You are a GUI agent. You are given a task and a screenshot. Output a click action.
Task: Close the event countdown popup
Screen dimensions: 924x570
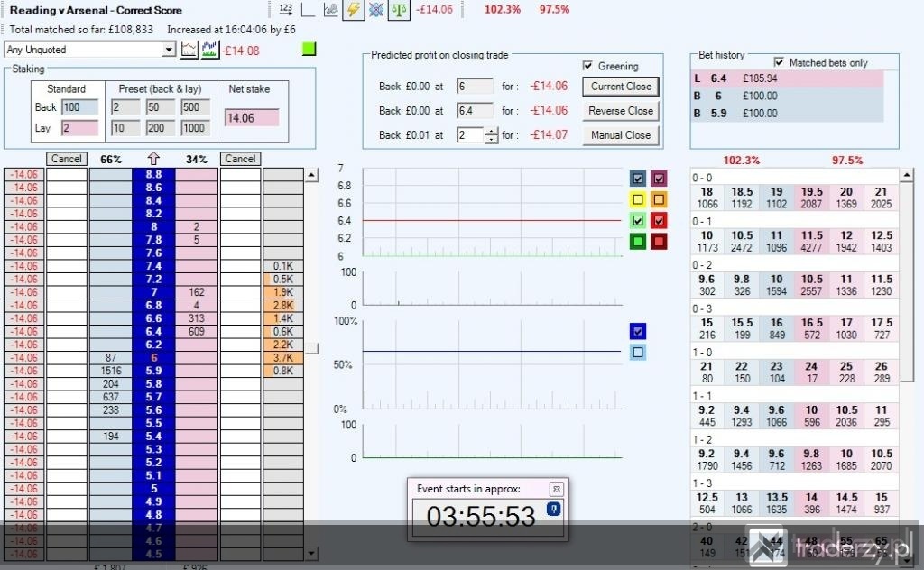556,489
